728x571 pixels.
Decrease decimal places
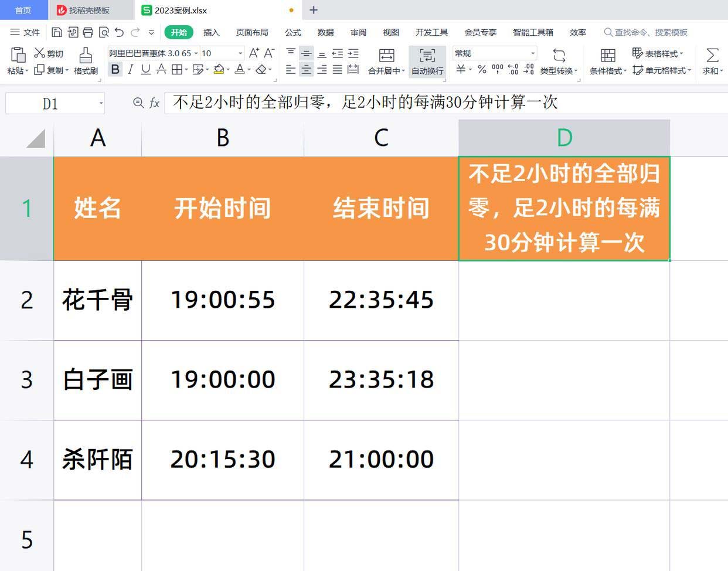click(x=529, y=70)
